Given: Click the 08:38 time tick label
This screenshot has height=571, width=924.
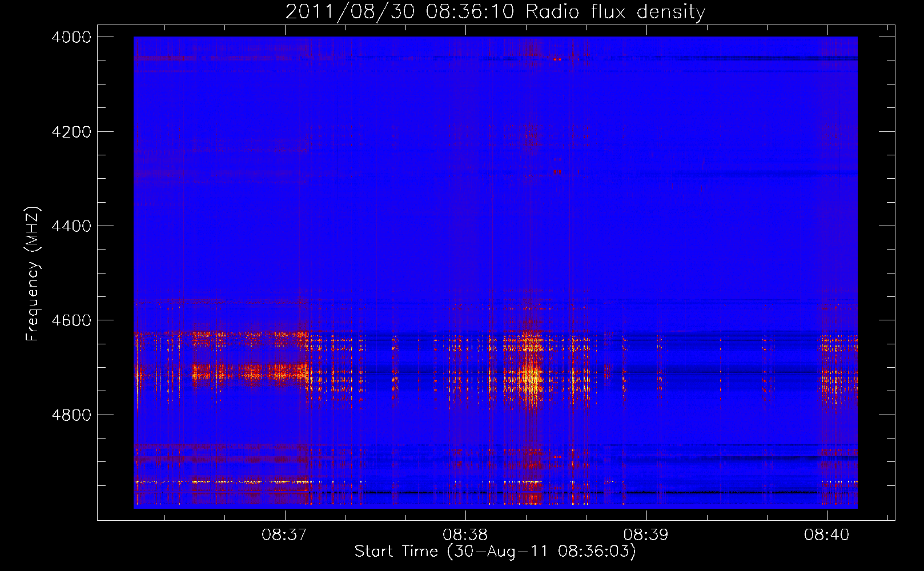Looking at the screenshot, I should click(x=465, y=535).
